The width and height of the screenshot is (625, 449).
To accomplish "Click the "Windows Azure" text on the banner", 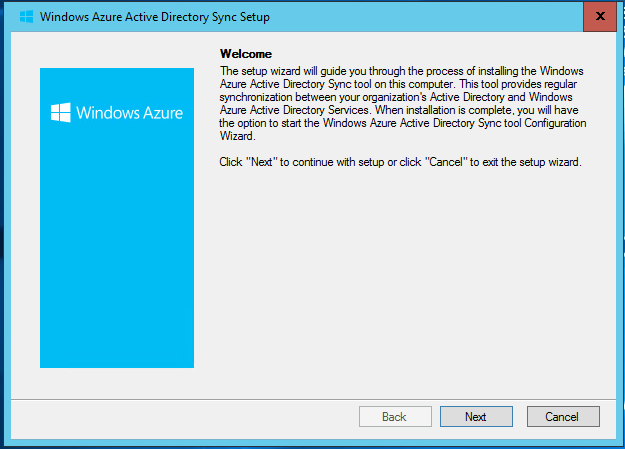I will pyautogui.click(x=130, y=113).
